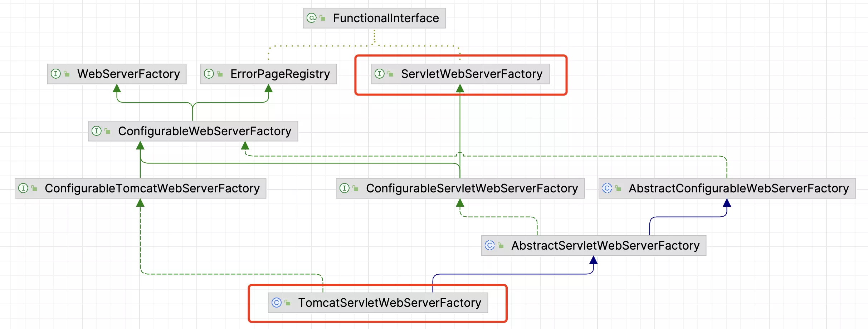
Task: Select the ServletWebServerFactory interface node
Action: [x=460, y=74]
